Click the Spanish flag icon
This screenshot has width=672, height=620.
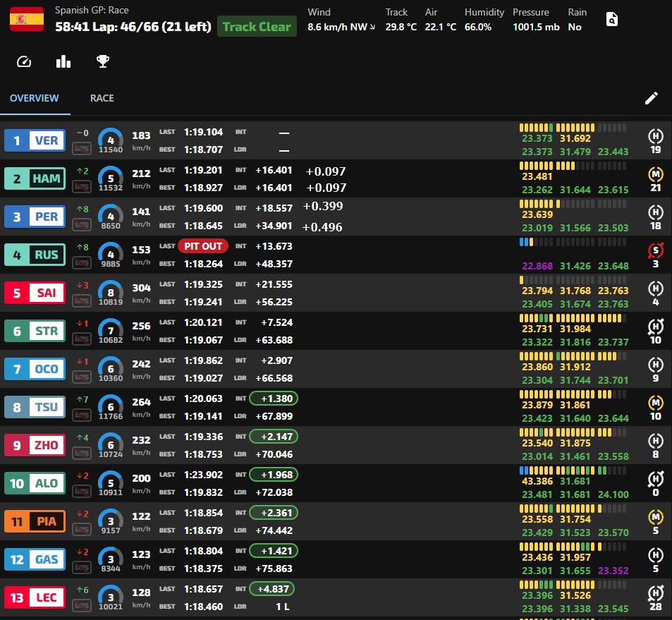[25, 19]
